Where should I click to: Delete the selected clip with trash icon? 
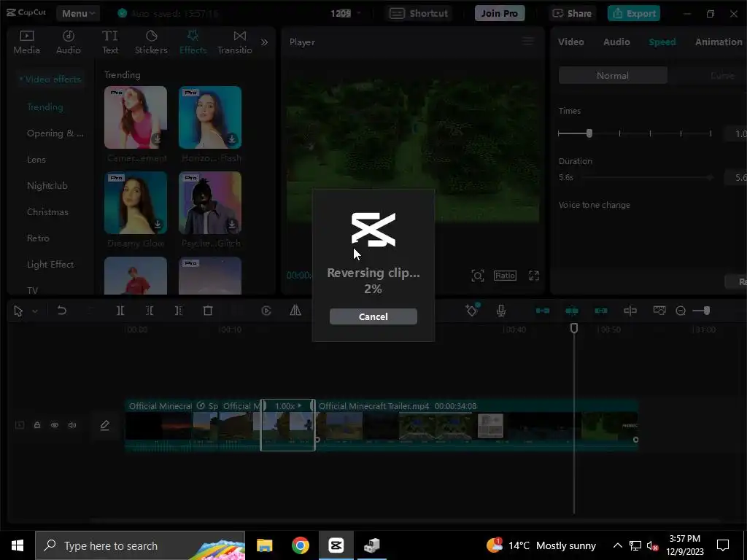pyautogui.click(x=208, y=311)
